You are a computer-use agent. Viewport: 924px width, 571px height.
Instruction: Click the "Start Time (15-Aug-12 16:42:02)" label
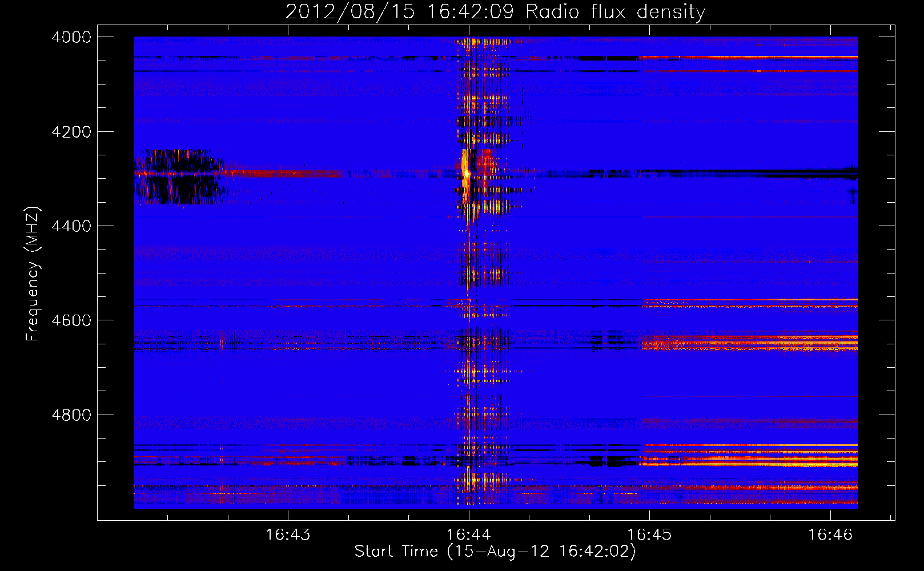tap(495, 552)
